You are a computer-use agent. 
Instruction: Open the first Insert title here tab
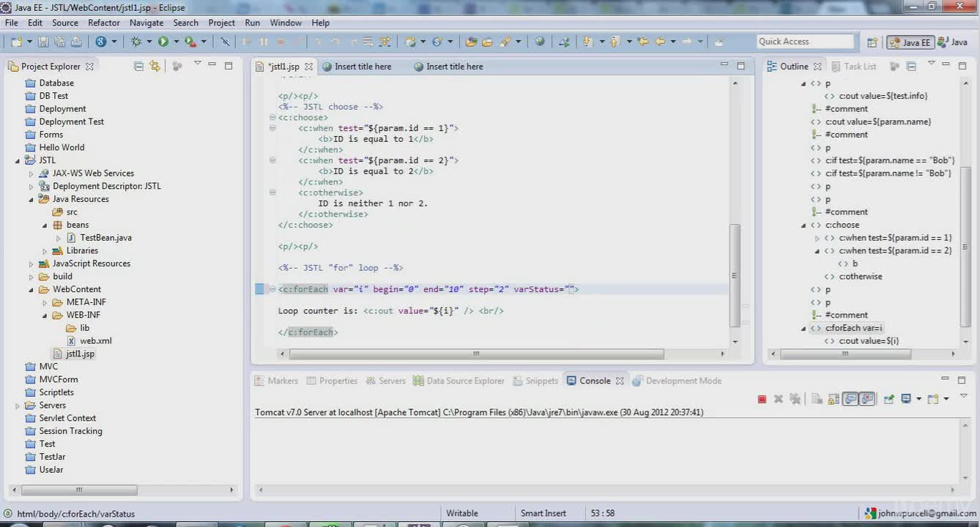point(357,67)
